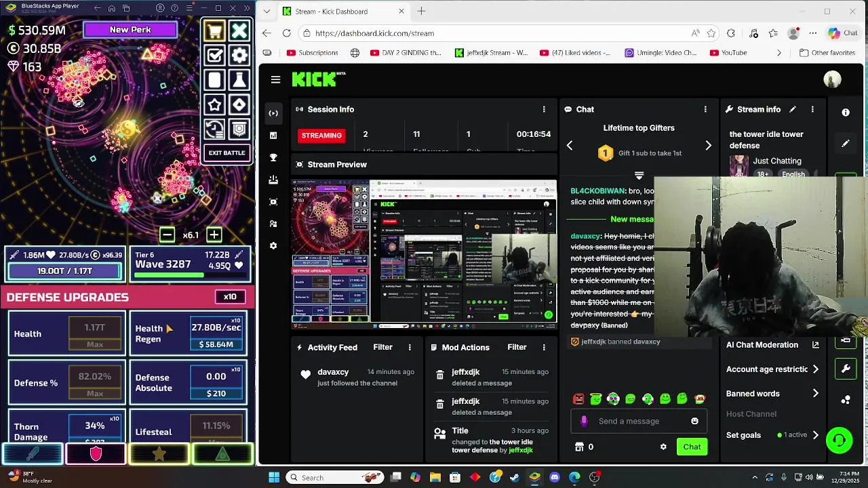
Task: Open BlueStacks hamburger menu
Action: pyautogui.click(x=189, y=8)
